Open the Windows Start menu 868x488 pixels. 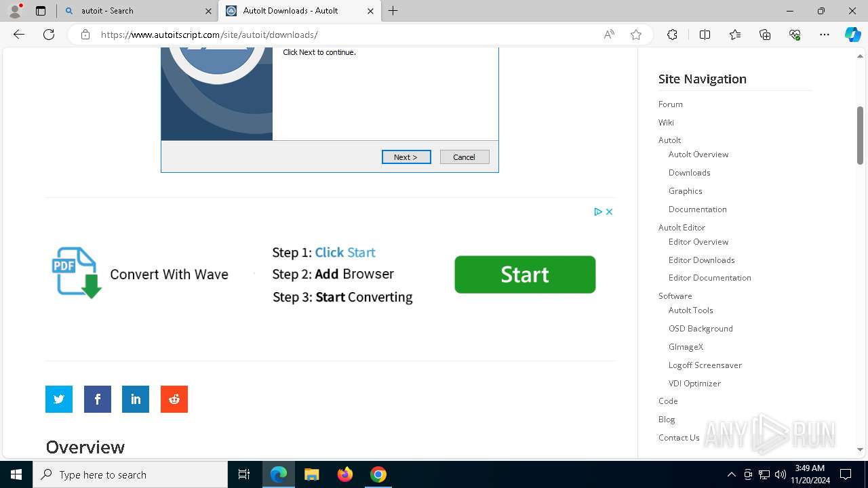click(x=16, y=474)
